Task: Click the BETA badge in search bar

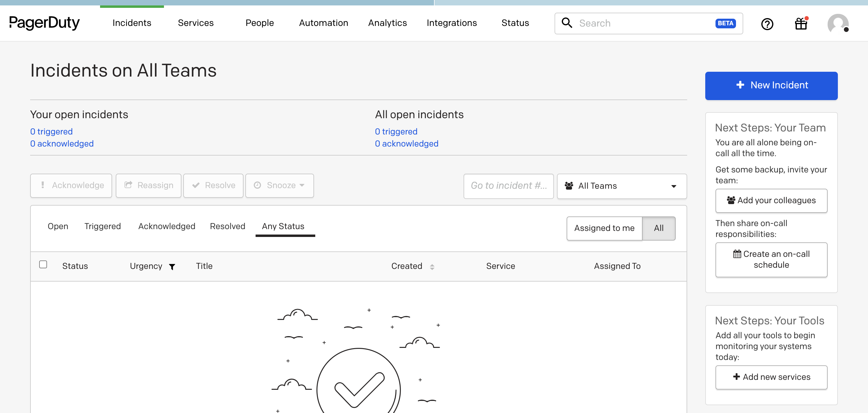Action: tap(725, 23)
